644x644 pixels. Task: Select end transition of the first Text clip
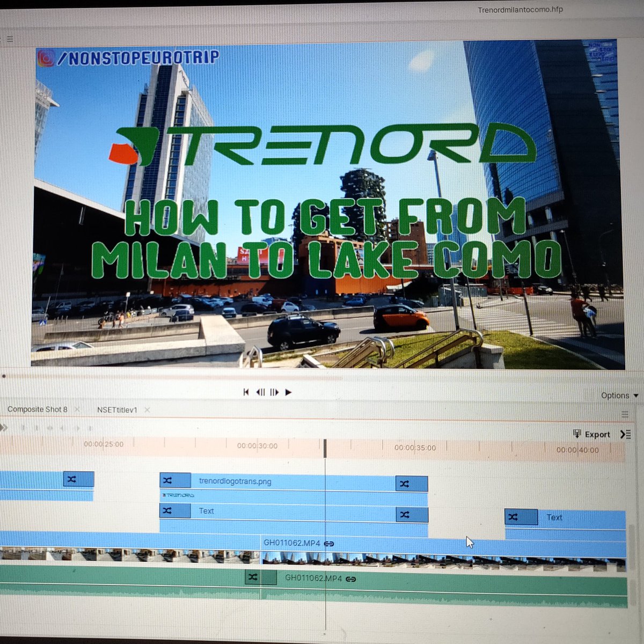click(x=412, y=515)
